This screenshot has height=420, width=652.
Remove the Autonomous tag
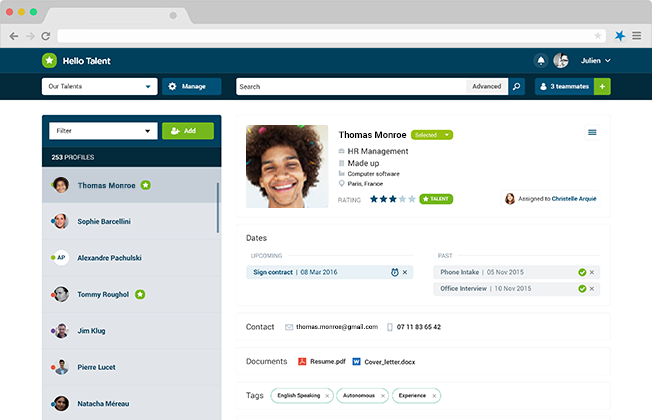point(383,396)
